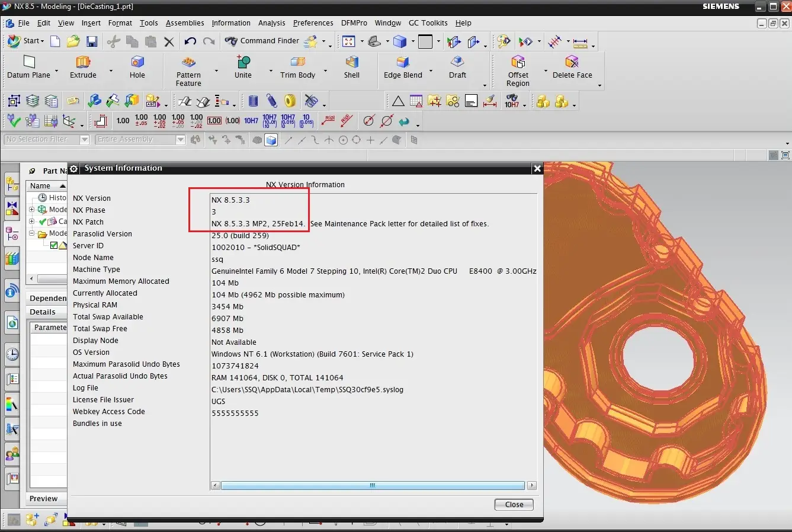This screenshot has width=792, height=532.
Task: Open the Offset Region tool
Action: [x=518, y=71]
